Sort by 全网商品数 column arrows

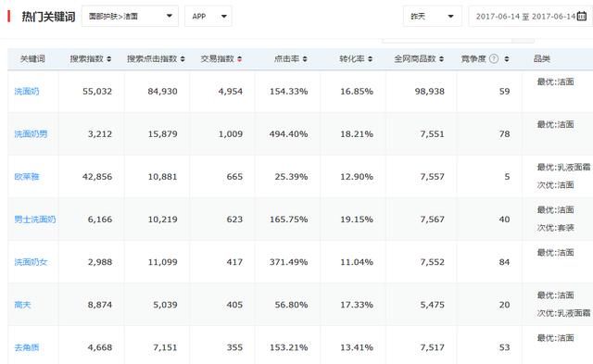tap(441, 59)
